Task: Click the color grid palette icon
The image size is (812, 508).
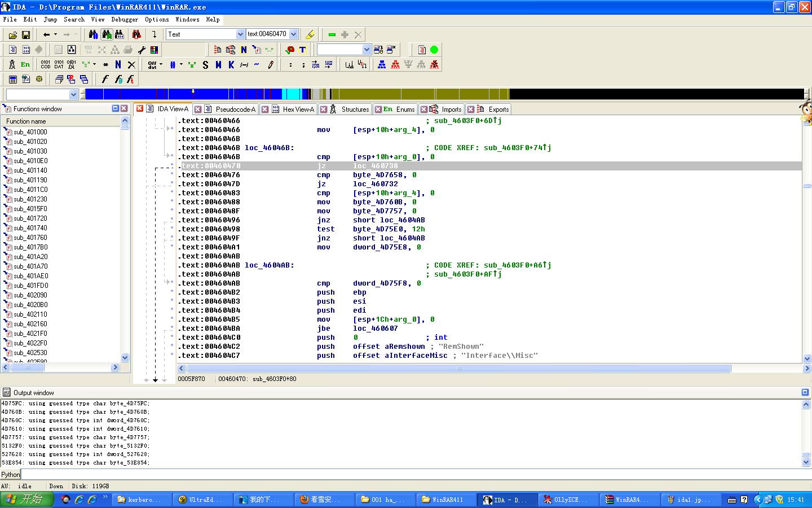Action: coord(154,50)
